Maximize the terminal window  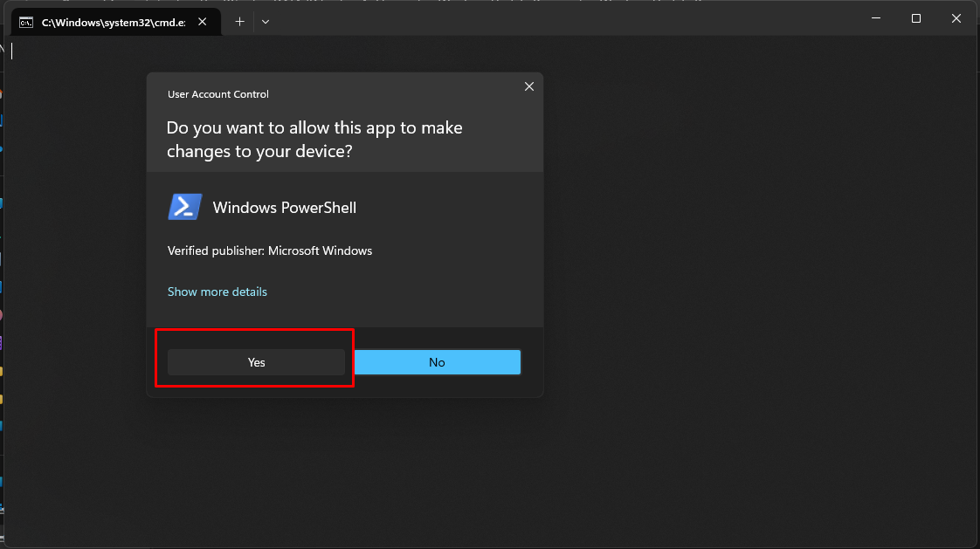(916, 18)
